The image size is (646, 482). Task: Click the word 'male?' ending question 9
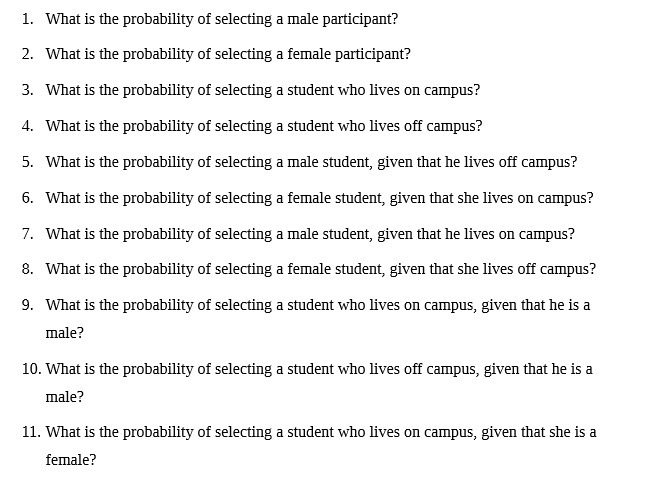pyautogui.click(x=64, y=333)
